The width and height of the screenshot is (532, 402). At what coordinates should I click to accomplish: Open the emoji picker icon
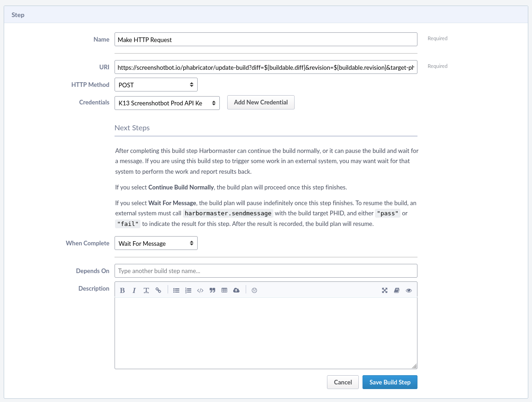point(254,290)
